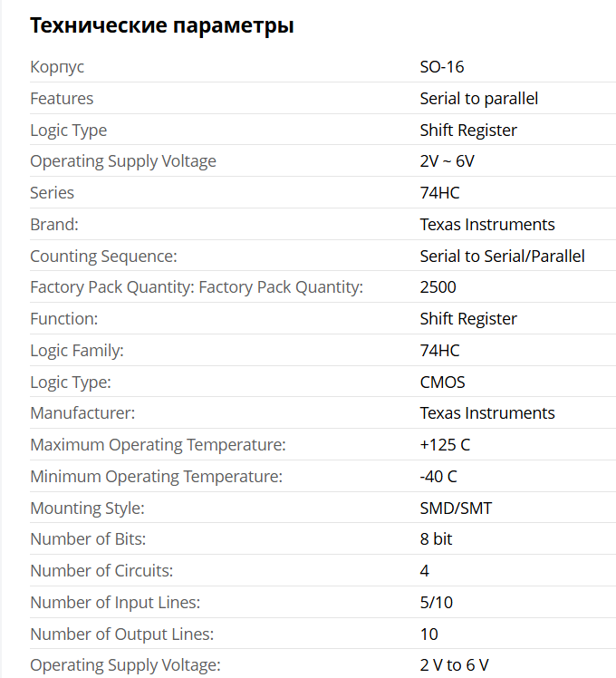Select the "Number of Circuits:" label
Image resolution: width=616 pixels, height=678 pixels.
click(101, 571)
